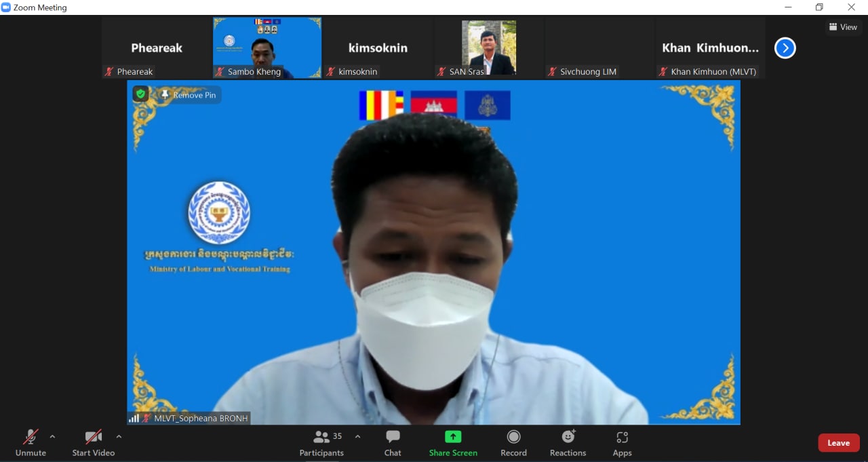
Task: Click Remove Pin on the pinned video
Action: pos(189,95)
